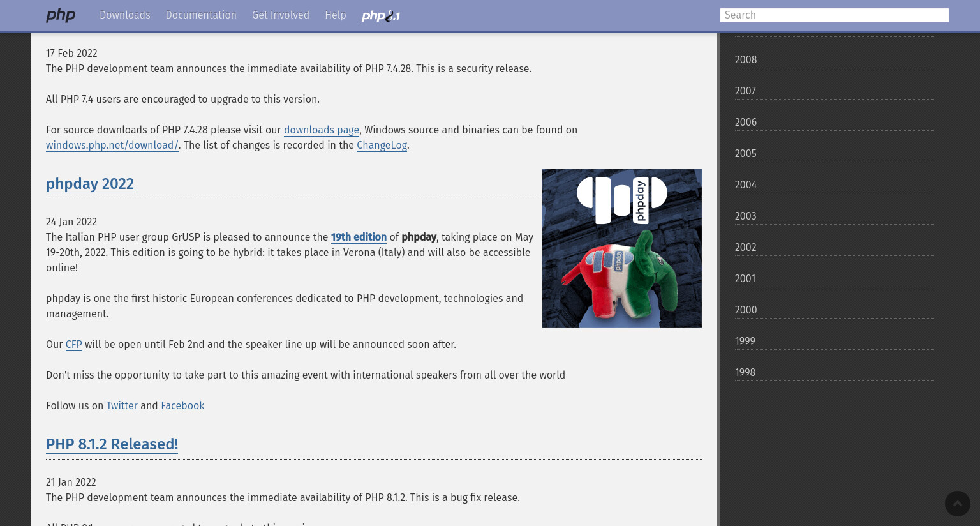
Task: Open the Documentation menu
Action: (201, 15)
